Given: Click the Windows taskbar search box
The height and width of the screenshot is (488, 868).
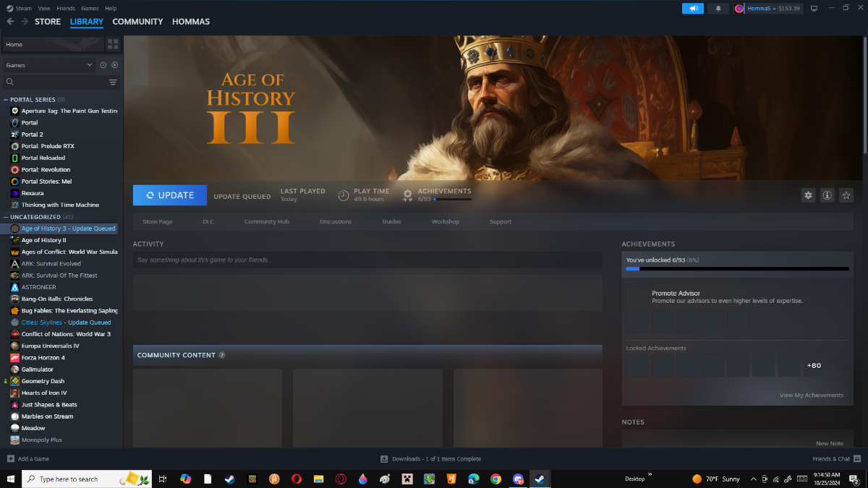Looking at the screenshot, I should [x=87, y=479].
